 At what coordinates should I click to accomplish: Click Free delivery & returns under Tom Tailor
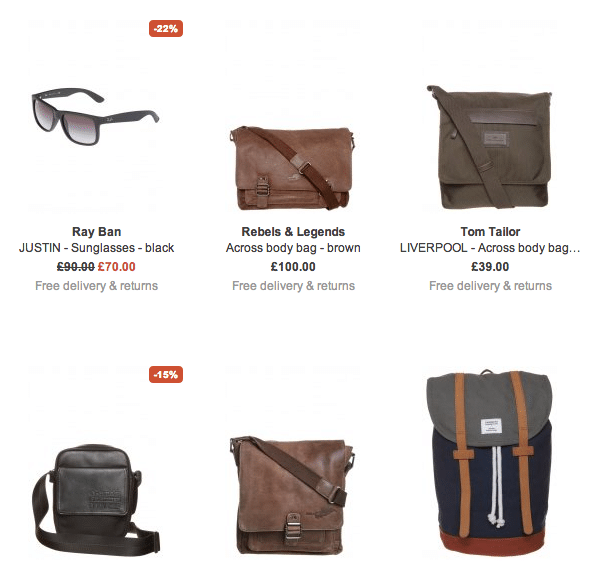[x=490, y=286]
